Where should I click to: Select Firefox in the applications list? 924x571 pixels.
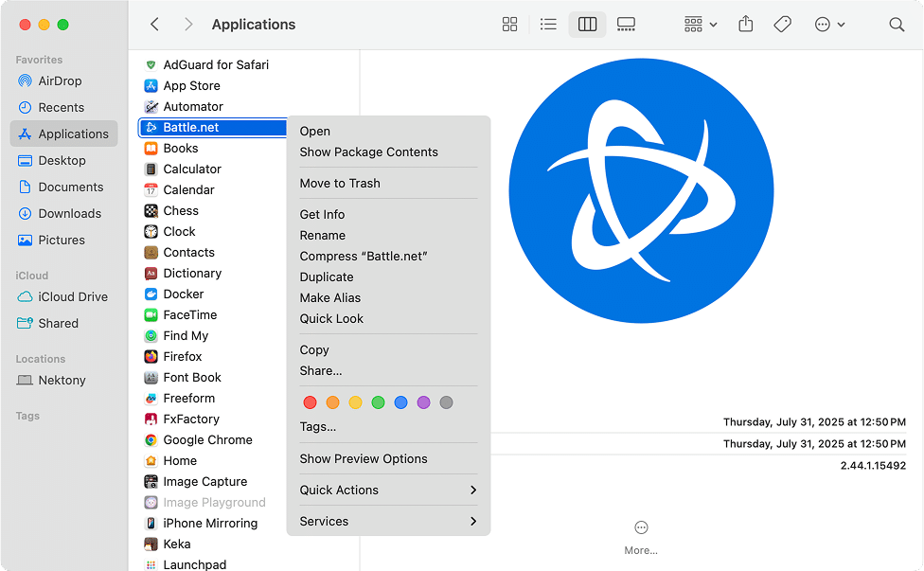[x=173, y=356]
